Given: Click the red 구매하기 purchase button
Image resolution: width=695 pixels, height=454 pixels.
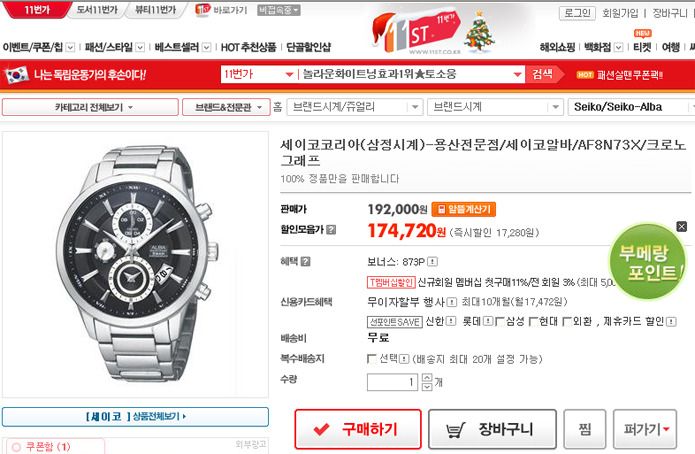Looking at the screenshot, I should click(358, 429).
